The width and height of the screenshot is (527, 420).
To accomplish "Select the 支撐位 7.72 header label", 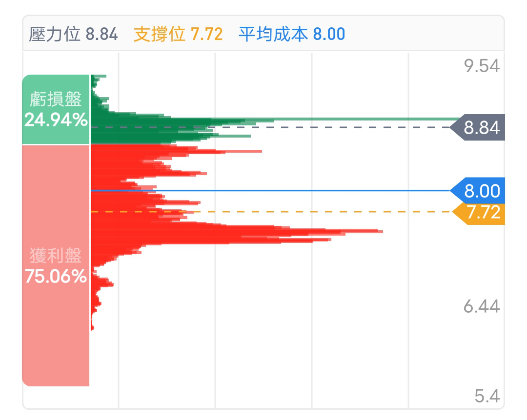I will click(x=178, y=34).
